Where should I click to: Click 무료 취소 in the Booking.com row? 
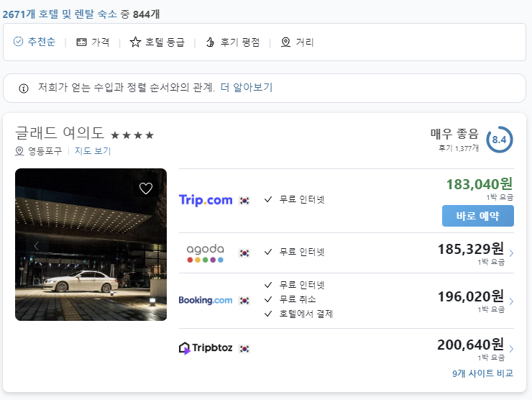298,299
